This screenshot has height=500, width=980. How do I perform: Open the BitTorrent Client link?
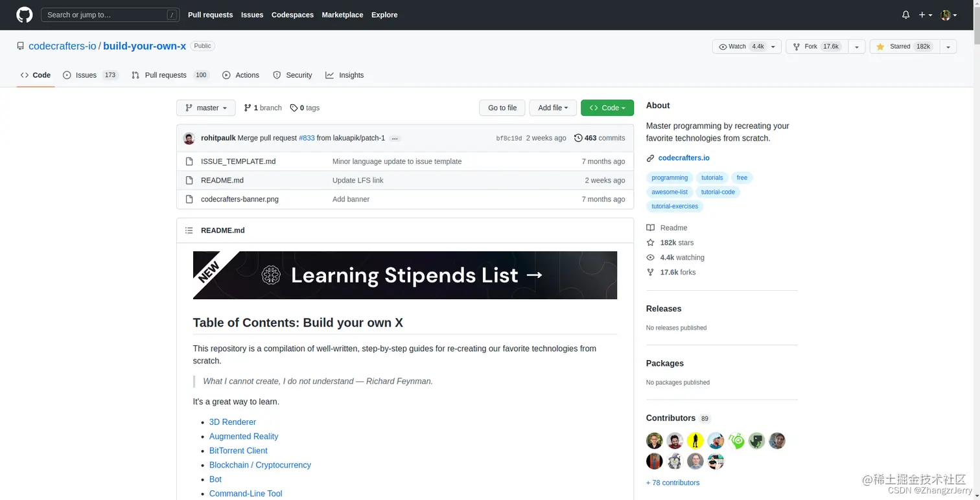[239, 450]
